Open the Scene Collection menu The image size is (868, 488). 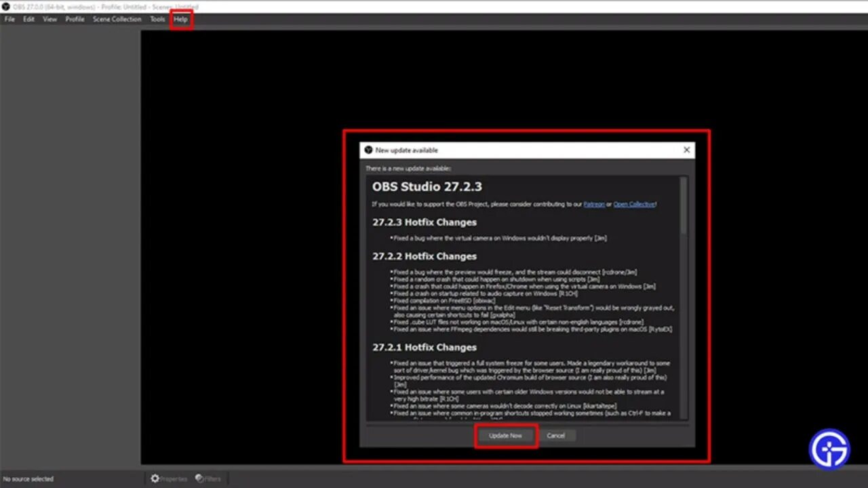click(x=117, y=19)
